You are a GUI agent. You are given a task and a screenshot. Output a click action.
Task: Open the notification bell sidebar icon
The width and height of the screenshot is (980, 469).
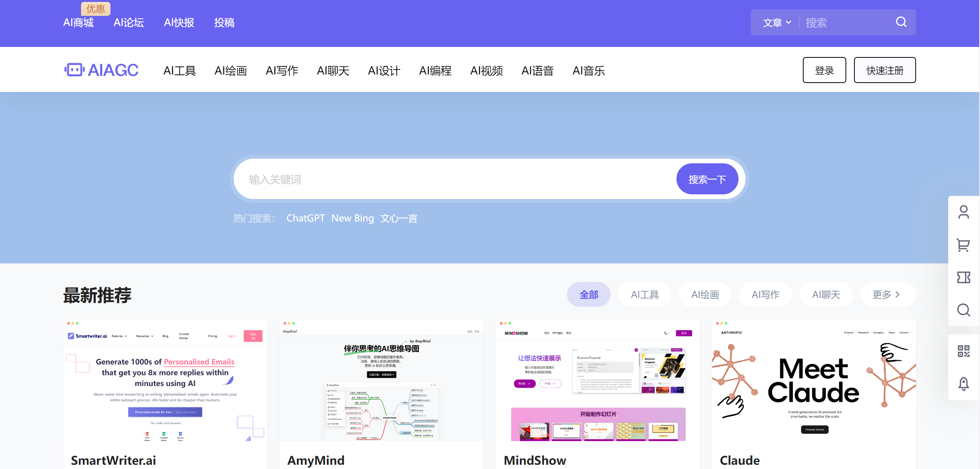coord(964,384)
